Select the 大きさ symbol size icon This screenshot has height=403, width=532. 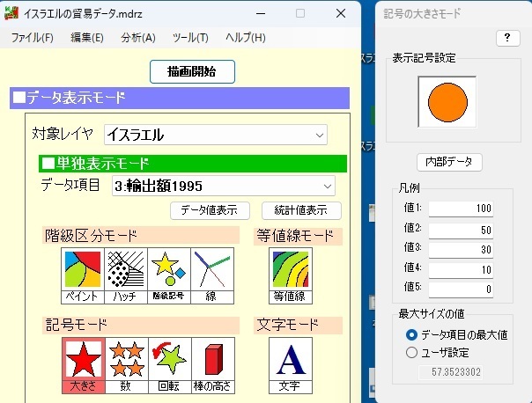83,365
